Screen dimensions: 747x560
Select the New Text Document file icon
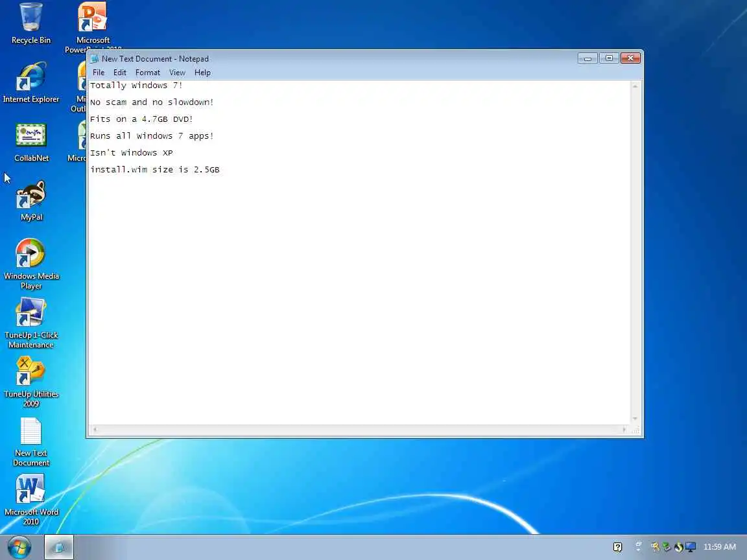31,441
